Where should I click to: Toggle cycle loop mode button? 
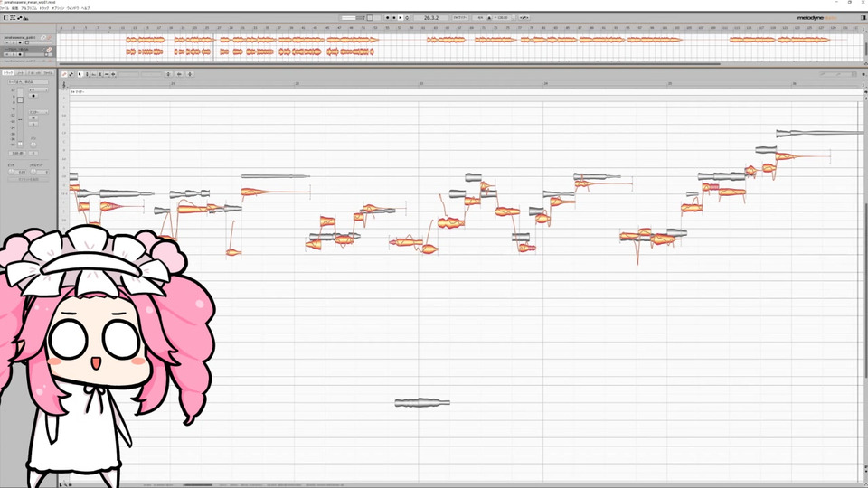pyautogui.click(x=407, y=18)
